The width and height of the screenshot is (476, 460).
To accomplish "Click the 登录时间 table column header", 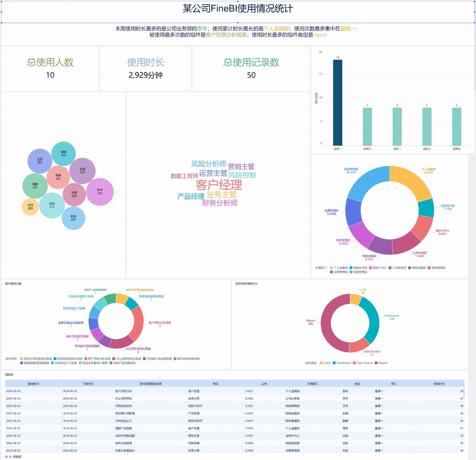I will pos(33,383).
